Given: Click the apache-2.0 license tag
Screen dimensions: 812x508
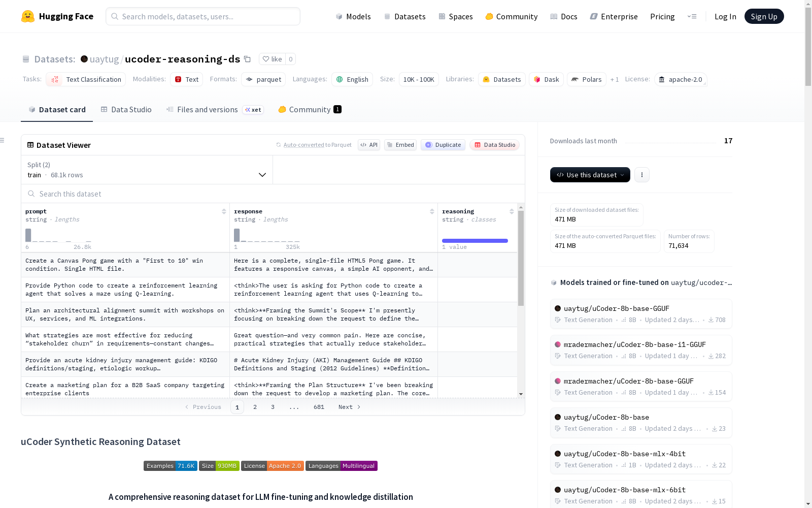Looking at the screenshot, I should [x=680, y=79].
